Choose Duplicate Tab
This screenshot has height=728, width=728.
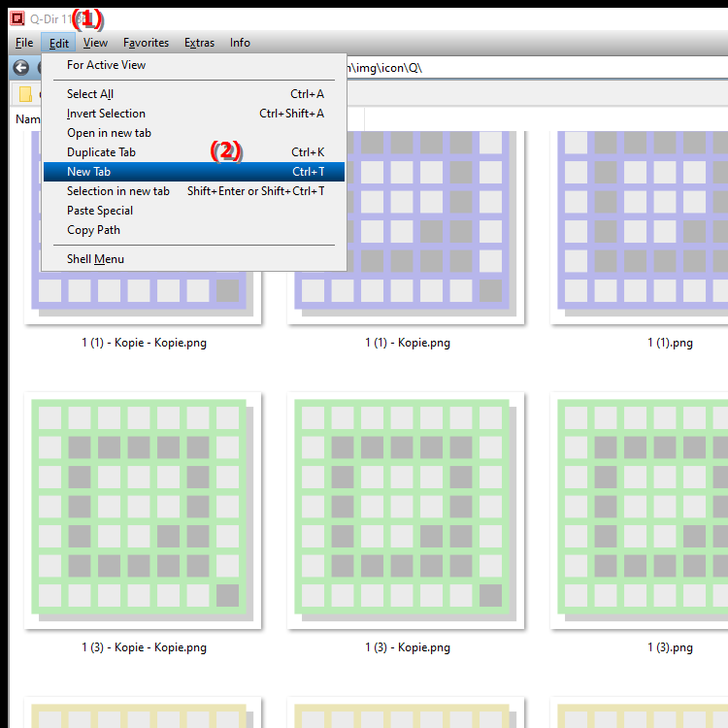click(x=194, y=152)
